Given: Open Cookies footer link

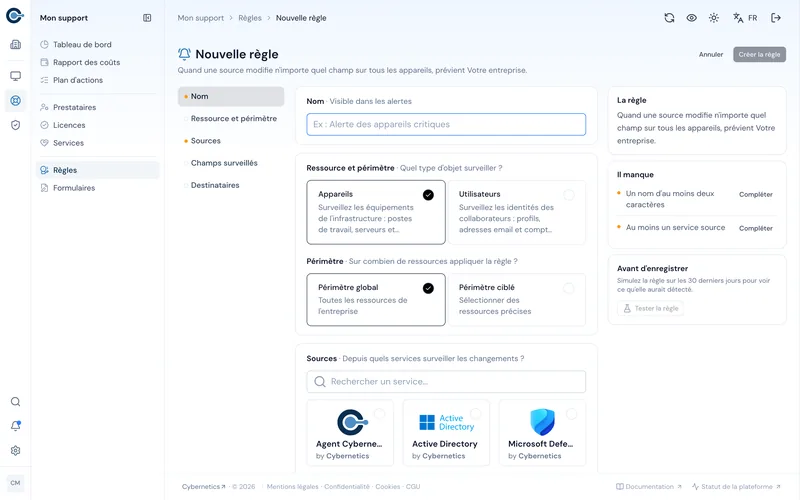Looking at the screenshot, I should pos(387,487).
